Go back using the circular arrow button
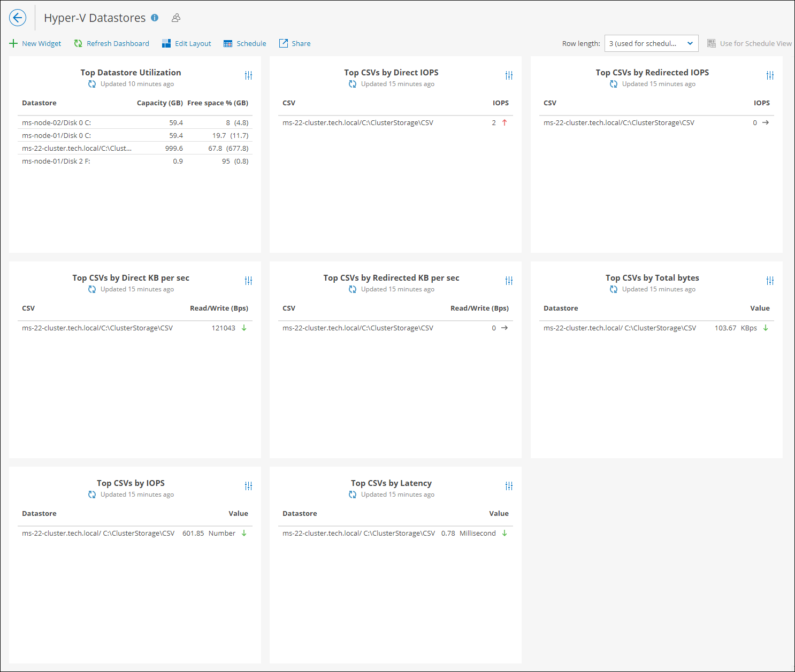 [18, 18]
